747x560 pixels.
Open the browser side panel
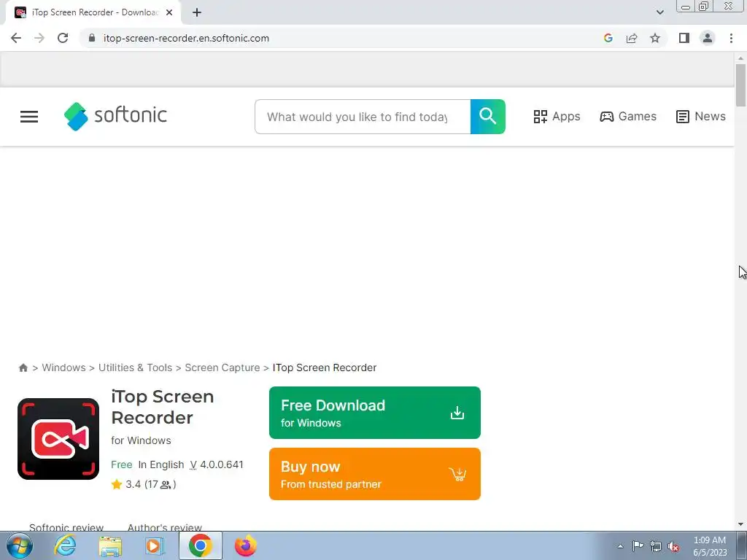pyautogui.click(x=684, y=38)
